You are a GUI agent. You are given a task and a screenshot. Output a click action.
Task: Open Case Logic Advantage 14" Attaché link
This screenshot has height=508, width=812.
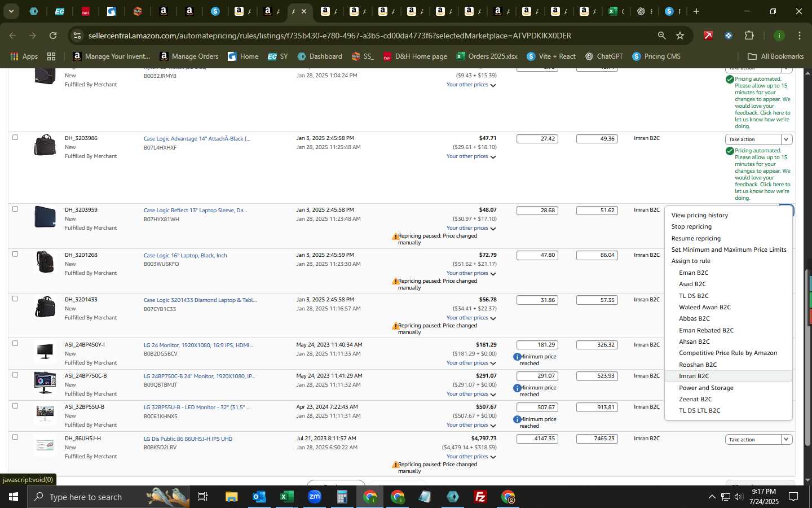(197, 138)
